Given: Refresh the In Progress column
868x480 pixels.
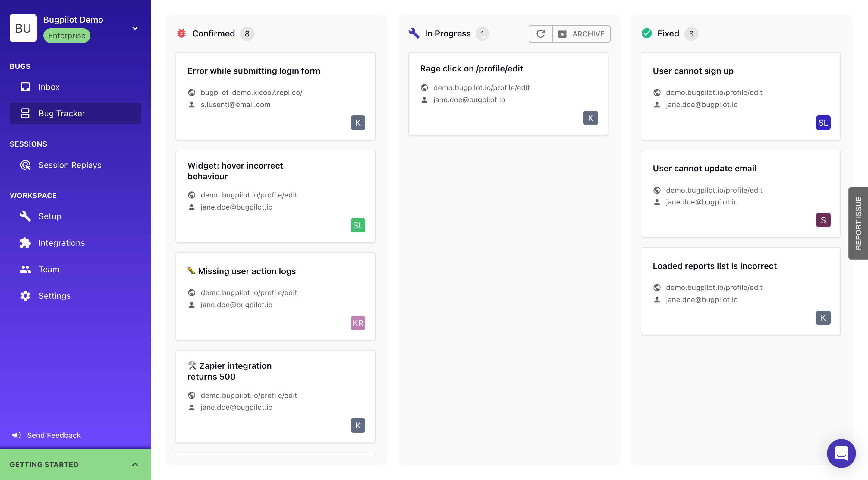Looking at the screenshot, I should pyautogui.click(x=540, y=34).
